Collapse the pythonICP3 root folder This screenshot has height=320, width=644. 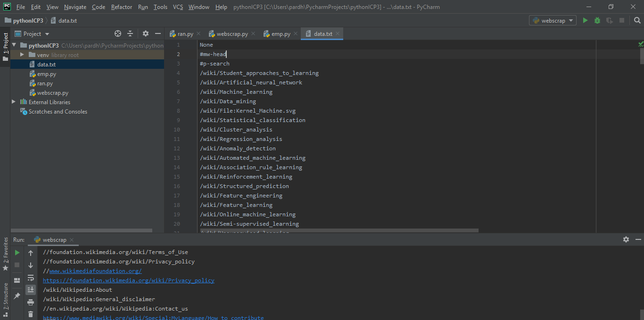(x=14, y=46)
